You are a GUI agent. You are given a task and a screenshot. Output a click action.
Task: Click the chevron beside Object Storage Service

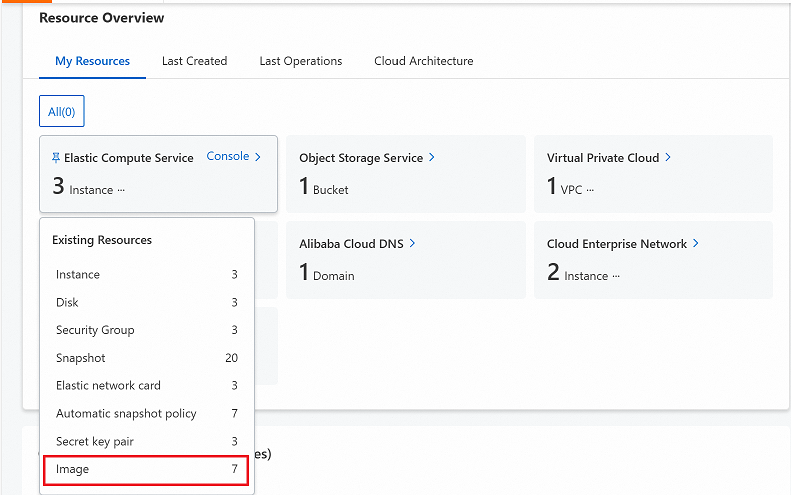click(x=432, y=157)
